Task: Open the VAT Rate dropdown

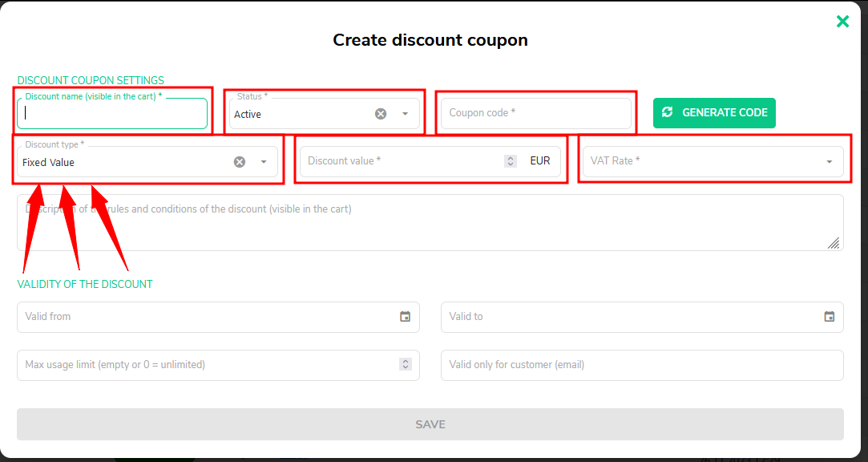Action: point(713,161)
